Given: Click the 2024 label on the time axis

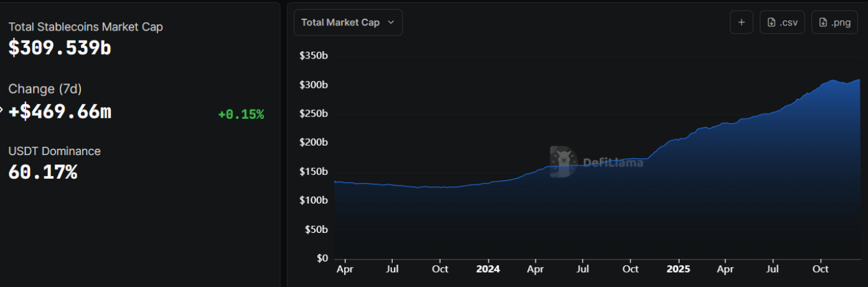Looking at the screenshot, I should (487, 269).
